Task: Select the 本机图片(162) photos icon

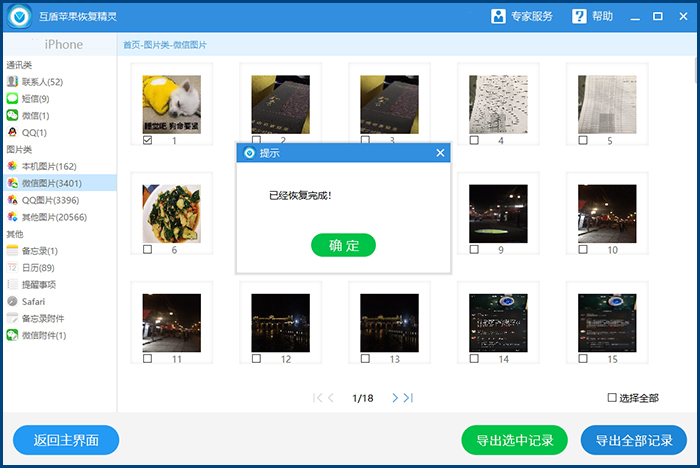Action: click(12, 166)
